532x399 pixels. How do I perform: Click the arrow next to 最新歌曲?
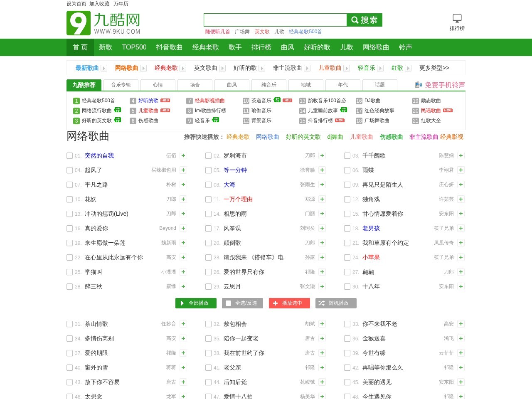click(103, 68)
